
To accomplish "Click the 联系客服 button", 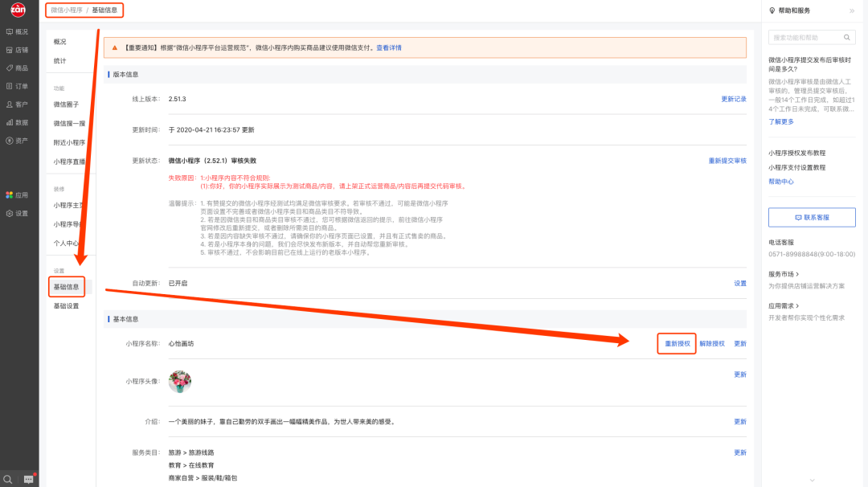I will pyautogui.click(x=812, y=218).
